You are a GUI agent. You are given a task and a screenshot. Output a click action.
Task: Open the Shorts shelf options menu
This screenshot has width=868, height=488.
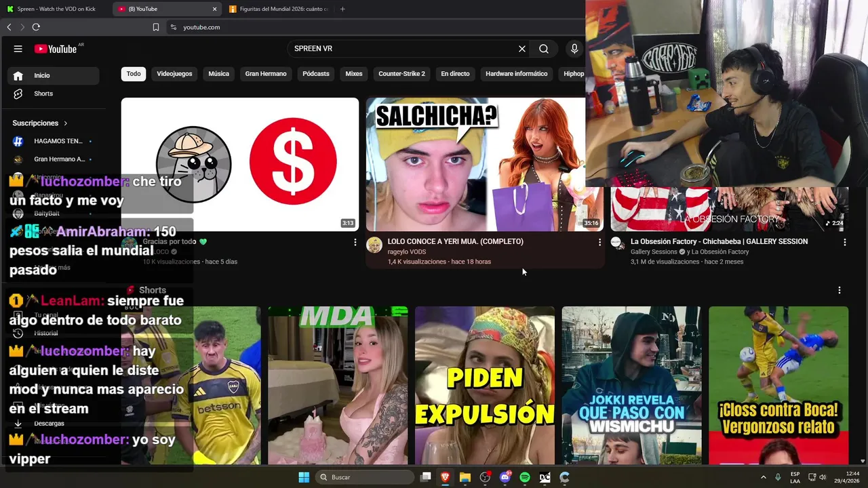point(840,290)
